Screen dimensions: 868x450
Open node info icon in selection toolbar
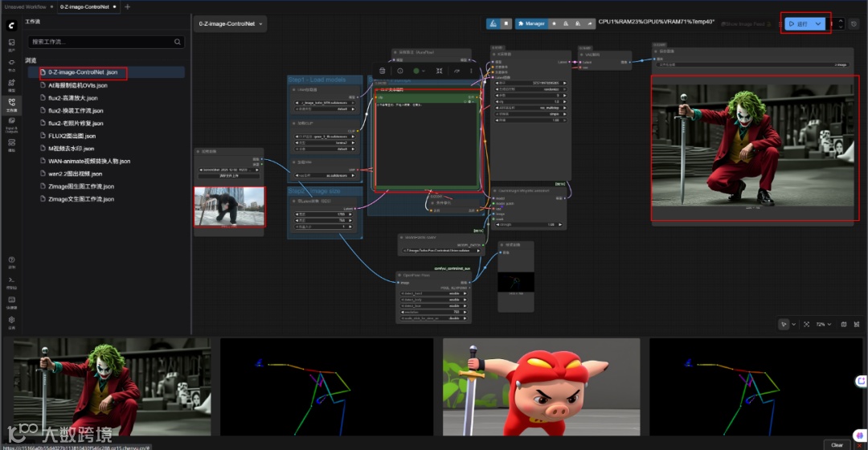399,71
